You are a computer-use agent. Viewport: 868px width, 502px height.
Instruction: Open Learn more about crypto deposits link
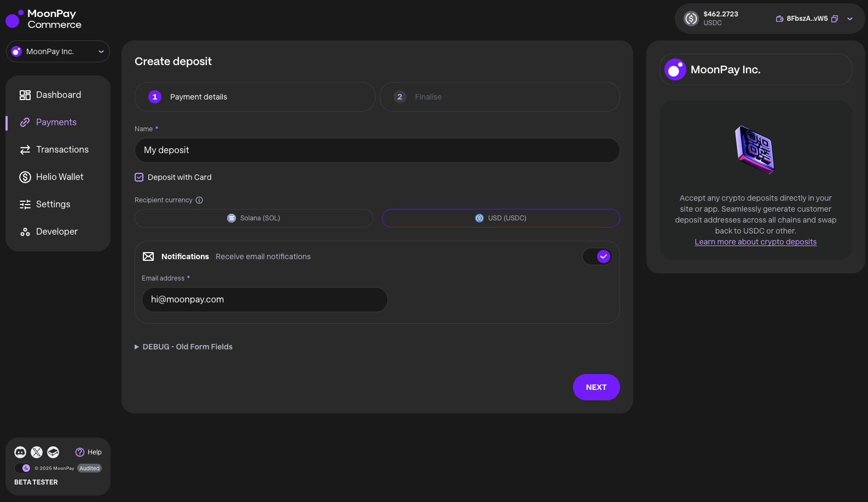[x=756, y=242]
